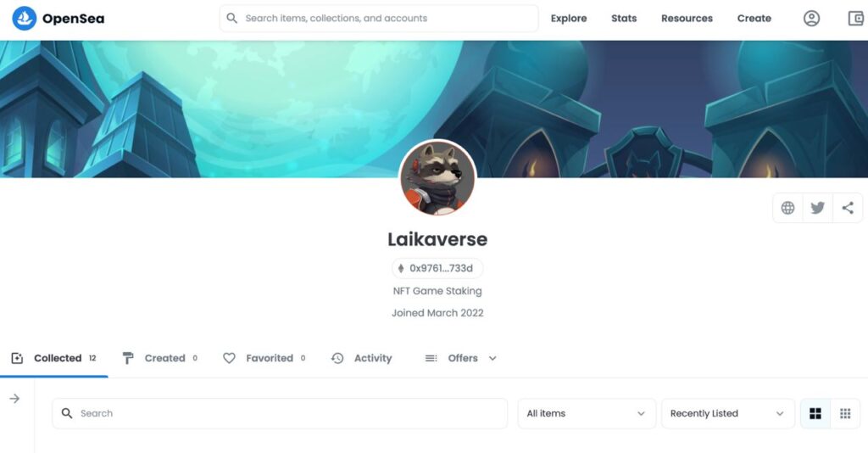Switch to large grid view
868x453 pixels.
pyautogui.click(x=815, y=414)
